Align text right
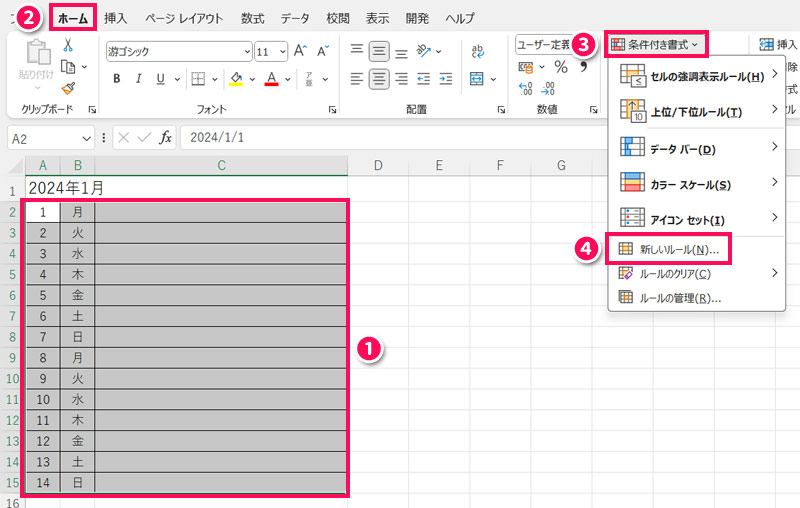800x508 pixels. (x=402, y=79)
